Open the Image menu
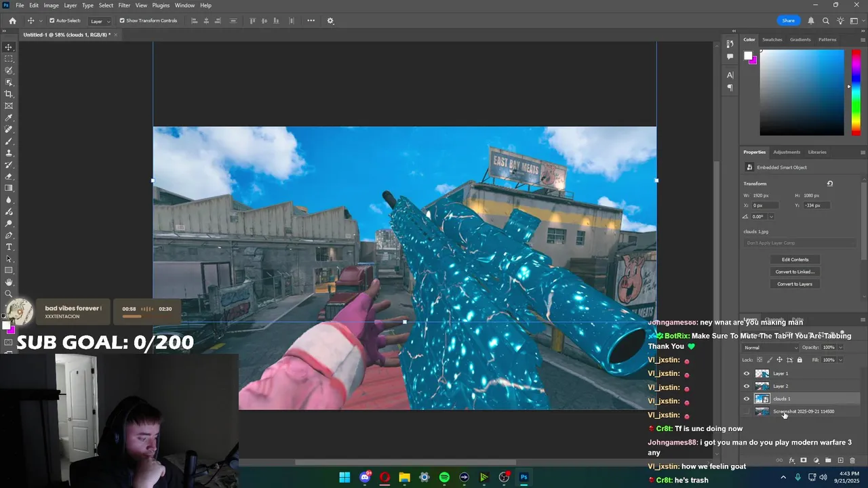The width and height of the screenshot is (868, 488). pyautogui.click(x=51, y=5)
